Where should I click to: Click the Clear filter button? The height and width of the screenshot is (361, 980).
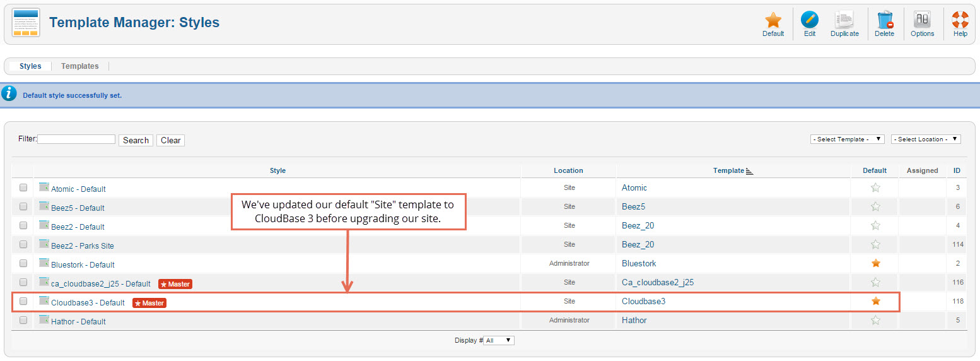(x=170, y=140)
